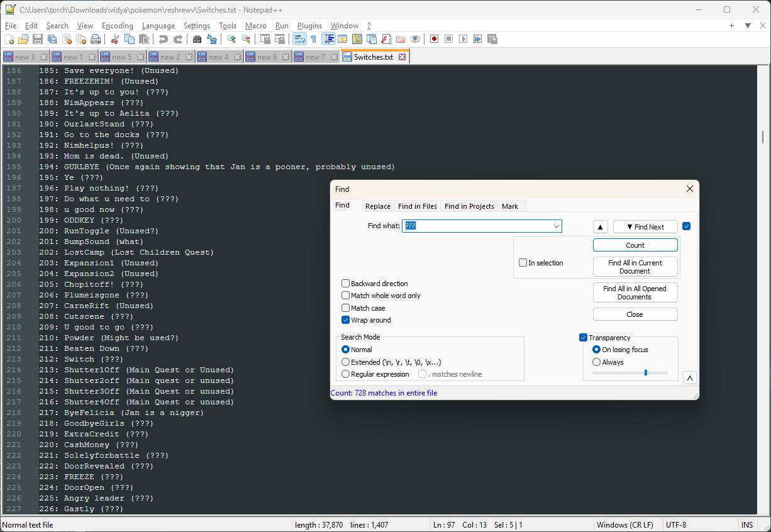The width and height of the screenshot is (771, 532).
Task: Click the Print toolbar icon
Action: pyautogui.click(x=96, y=39)
